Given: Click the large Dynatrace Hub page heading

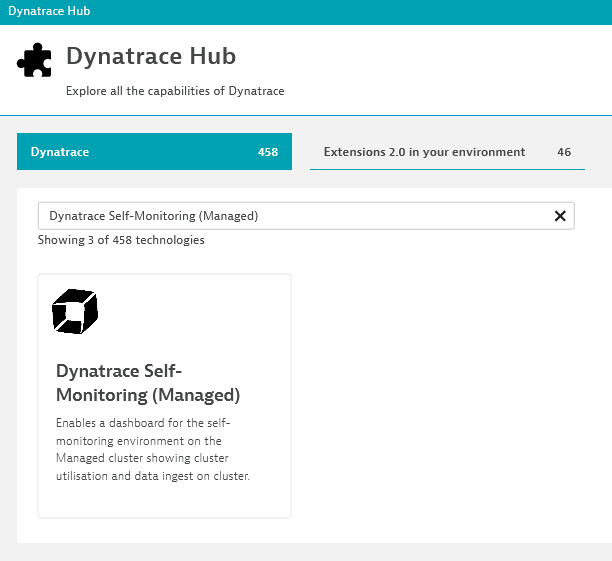Looking at the screenshot, I should pos(151,56).
